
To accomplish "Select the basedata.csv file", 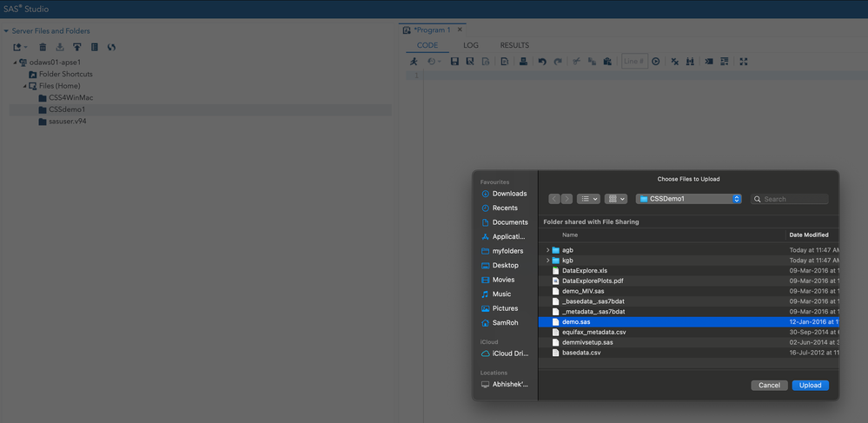I will click(x=580, y=353).
